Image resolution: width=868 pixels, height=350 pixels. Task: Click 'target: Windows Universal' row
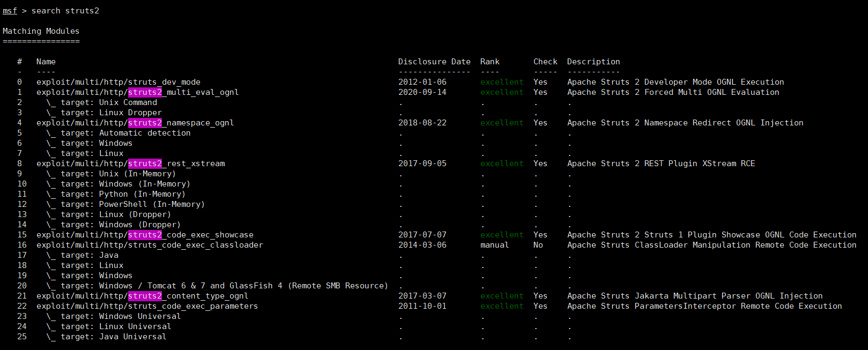click(114, 316)
